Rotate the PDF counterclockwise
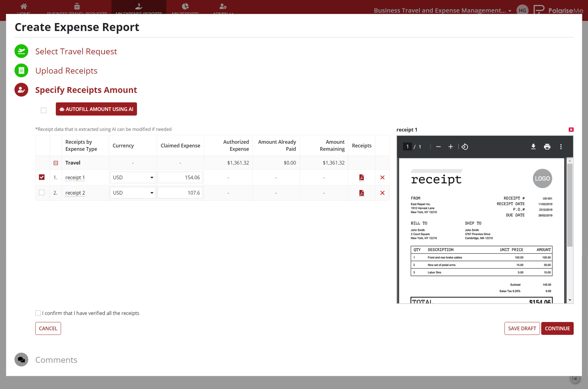 (x=465, y=147)
